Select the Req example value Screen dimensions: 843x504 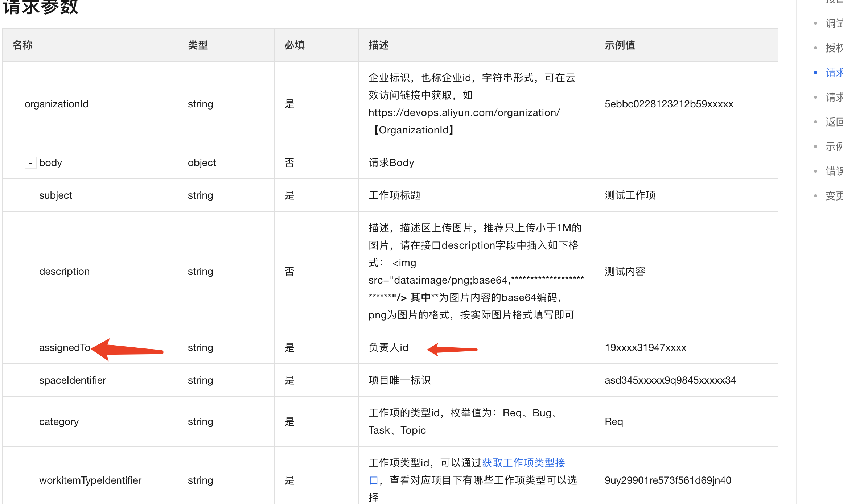pyautogui.click(x=614, y=422)
